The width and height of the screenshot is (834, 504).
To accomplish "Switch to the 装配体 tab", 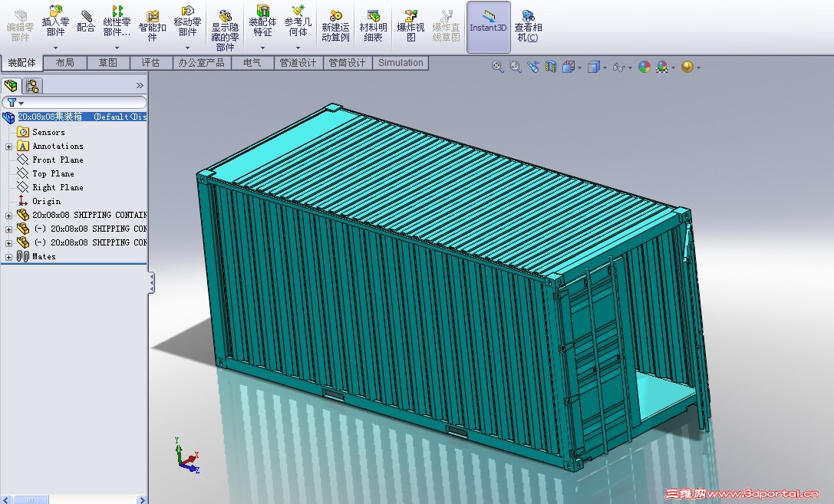I will 21,63.
